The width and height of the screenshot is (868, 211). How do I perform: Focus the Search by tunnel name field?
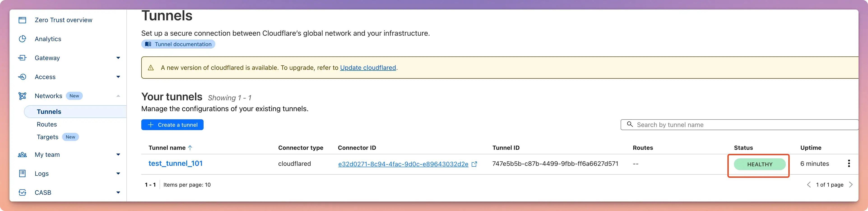(x=739, y=125)
